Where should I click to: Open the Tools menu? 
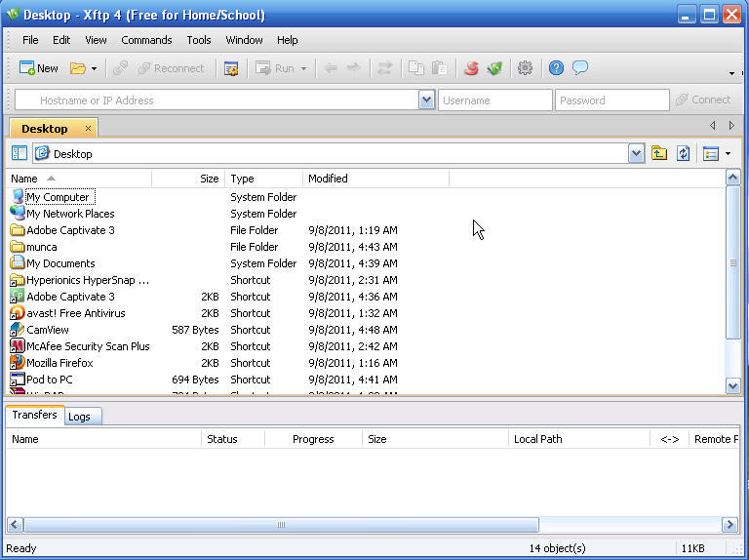click(199, 40)
